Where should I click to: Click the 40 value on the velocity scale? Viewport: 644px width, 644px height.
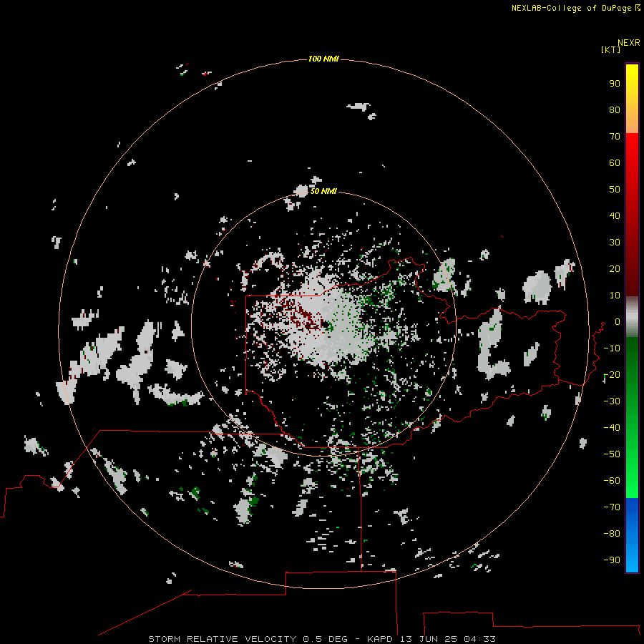pyautogui.click(x=615, y=216)
